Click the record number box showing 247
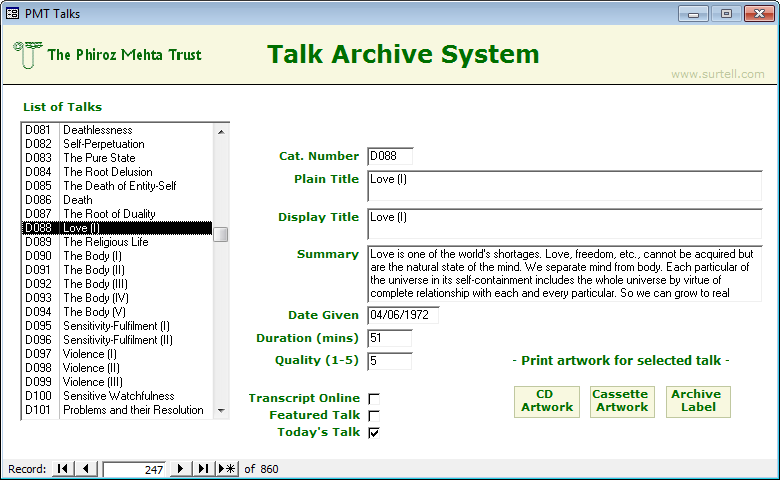The image size is (780, 480). click(x=135, y=469)
